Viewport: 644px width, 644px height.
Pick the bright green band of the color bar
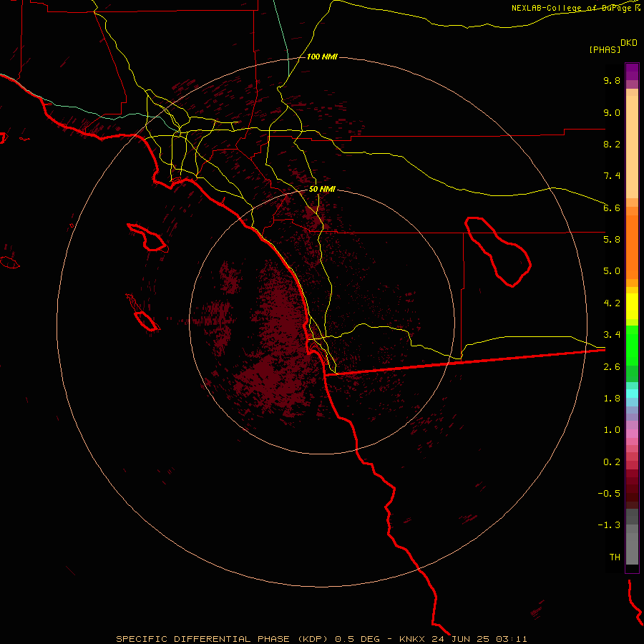[x=632, y=346]
